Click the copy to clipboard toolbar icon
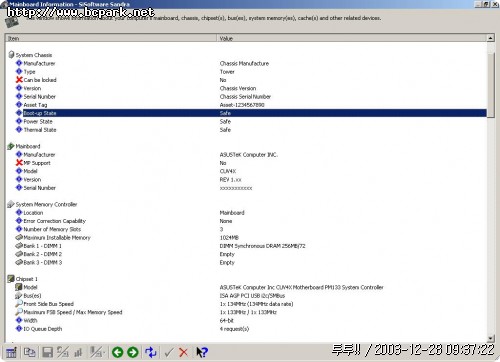This screenshot has height=362, width=500. [30, 352]
